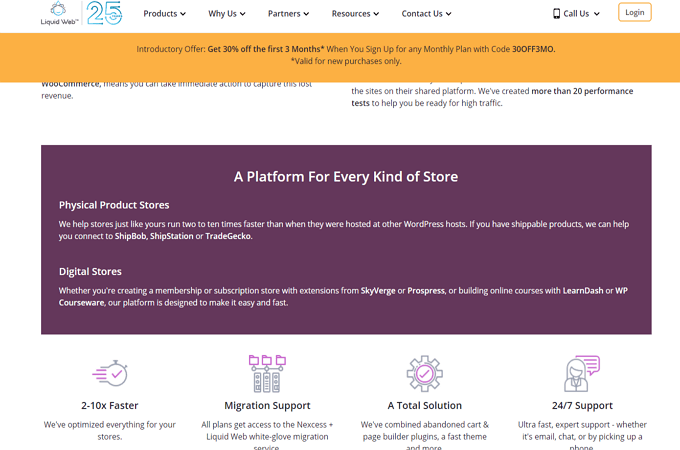Click the SkyVerge text
This screenshot has height=450, width=680.
click(x=378, y=291)
